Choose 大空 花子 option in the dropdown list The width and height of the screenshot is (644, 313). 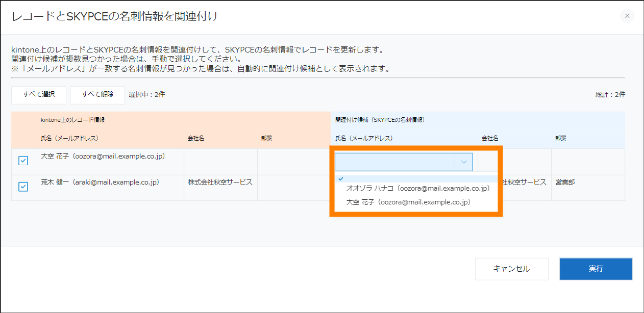(408, 202)
